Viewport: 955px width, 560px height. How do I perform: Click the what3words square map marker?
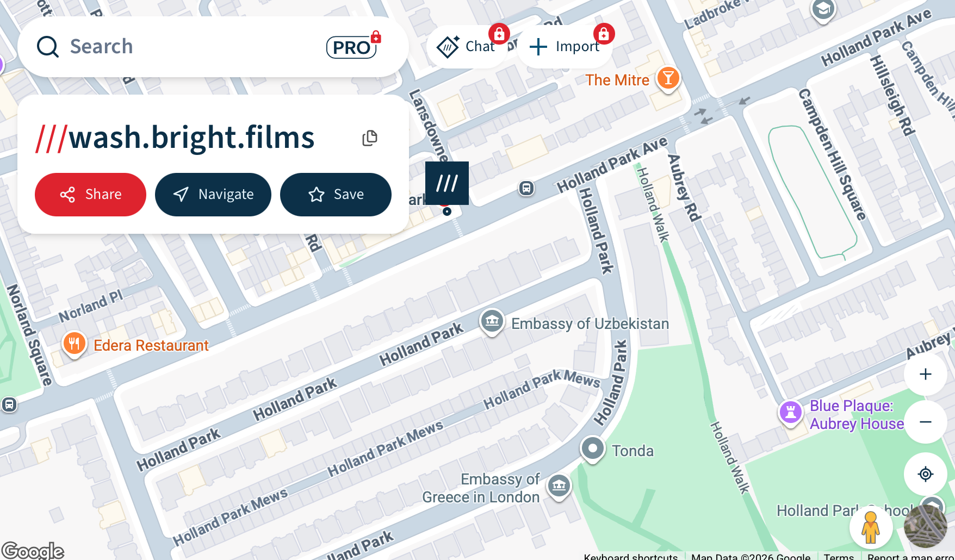447,183
